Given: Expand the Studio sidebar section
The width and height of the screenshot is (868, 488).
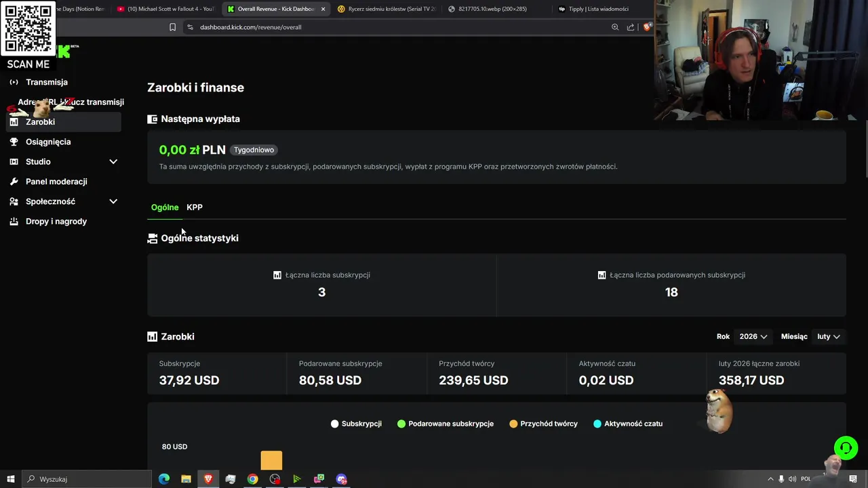Looking at the screenshot, I should pyautogui.click(x=113, y=162).
